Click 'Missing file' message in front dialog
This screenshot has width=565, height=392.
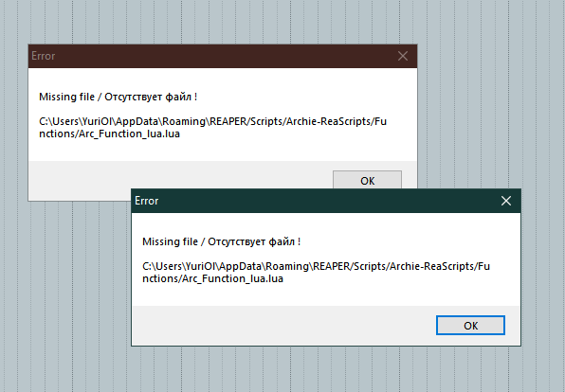(x=222, y=241)
